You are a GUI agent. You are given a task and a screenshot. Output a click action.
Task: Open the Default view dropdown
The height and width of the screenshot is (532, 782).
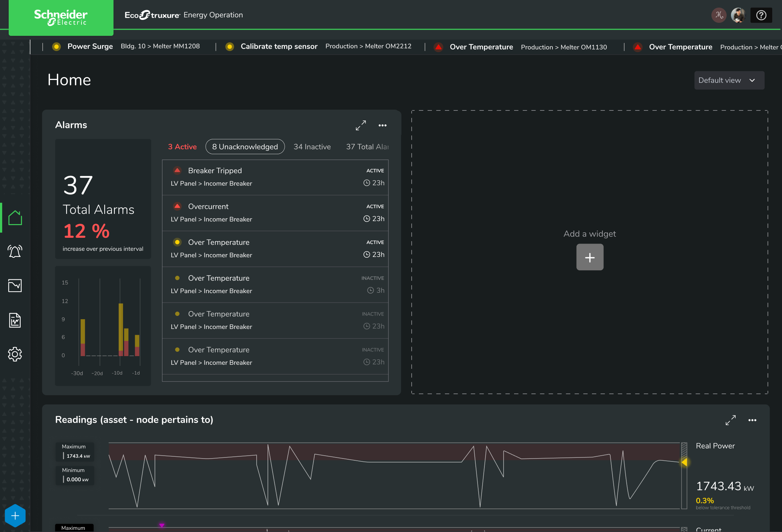729,80
